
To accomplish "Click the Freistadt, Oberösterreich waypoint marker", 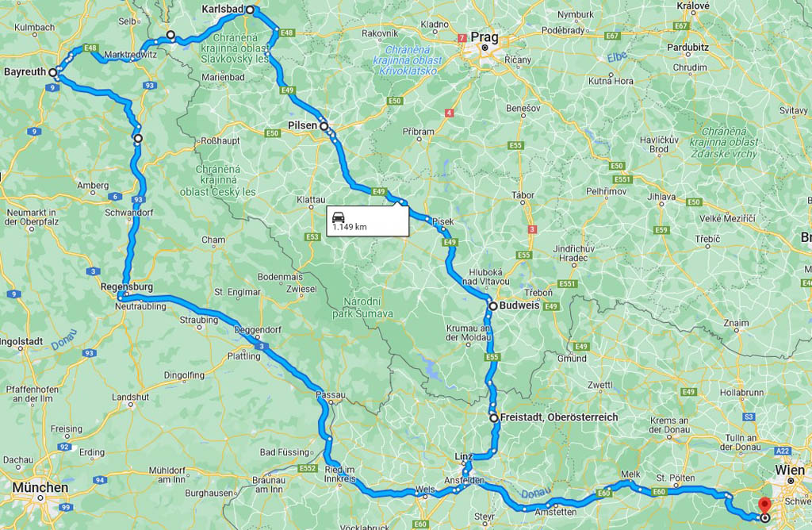I will 494,417.
